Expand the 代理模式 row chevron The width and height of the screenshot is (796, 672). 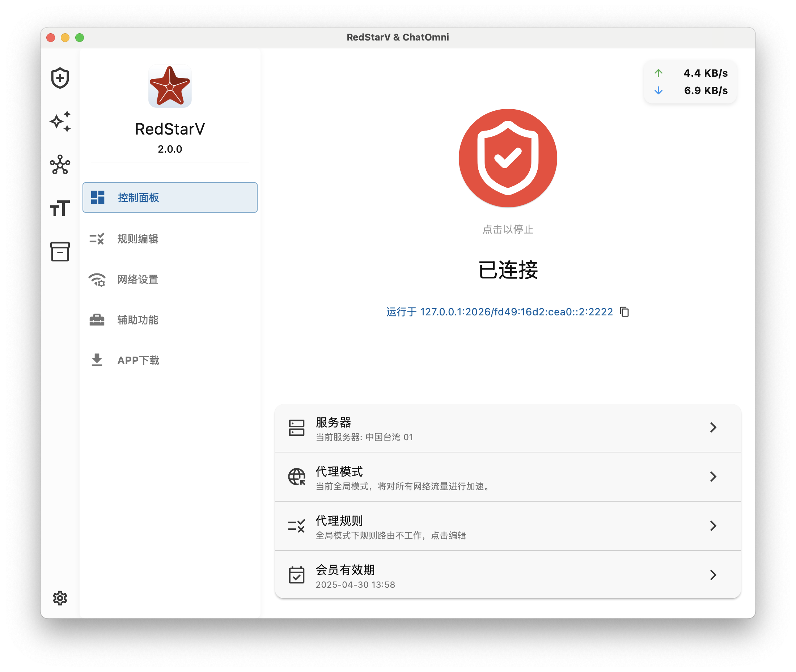click(x=712, y=477)
